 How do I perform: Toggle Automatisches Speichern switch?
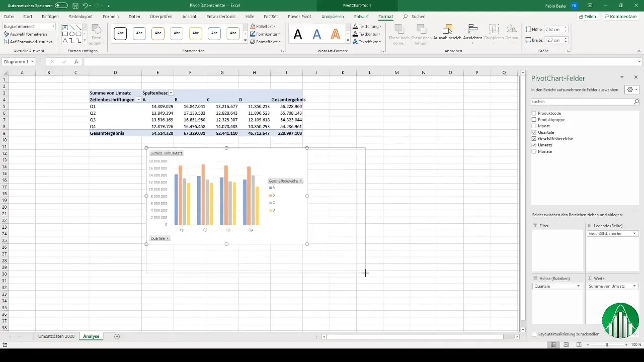click(x=61, y=6)
